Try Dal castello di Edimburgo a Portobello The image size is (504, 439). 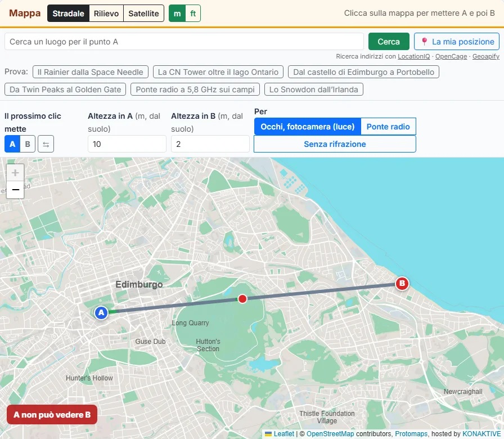point(363,72)
